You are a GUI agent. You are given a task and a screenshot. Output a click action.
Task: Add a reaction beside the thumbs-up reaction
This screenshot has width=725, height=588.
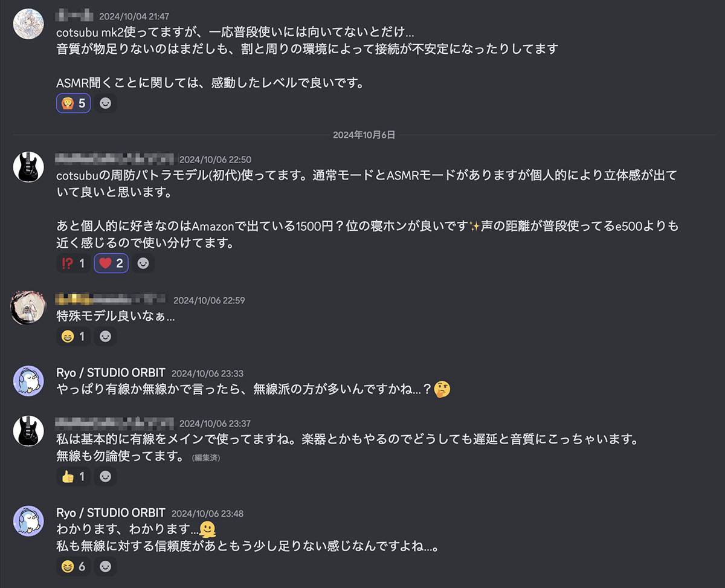pyautogui.click(x=105, y=476)
